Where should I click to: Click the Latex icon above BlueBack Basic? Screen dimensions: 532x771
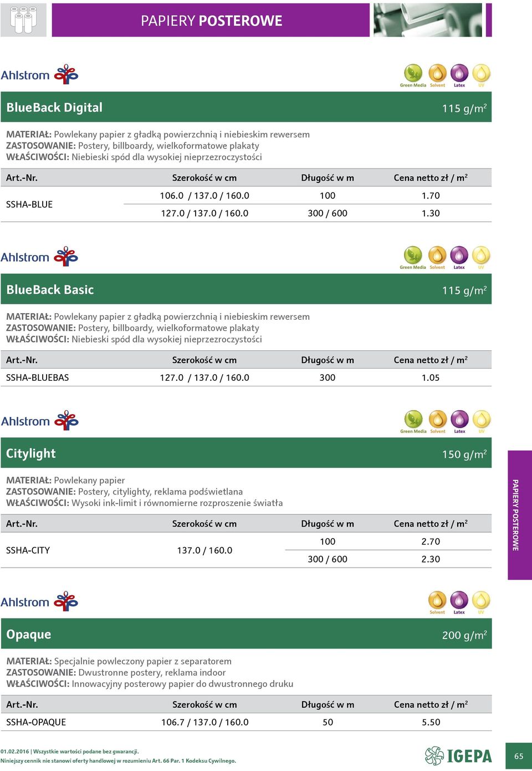pyautogui.click(x=459, y=258)
